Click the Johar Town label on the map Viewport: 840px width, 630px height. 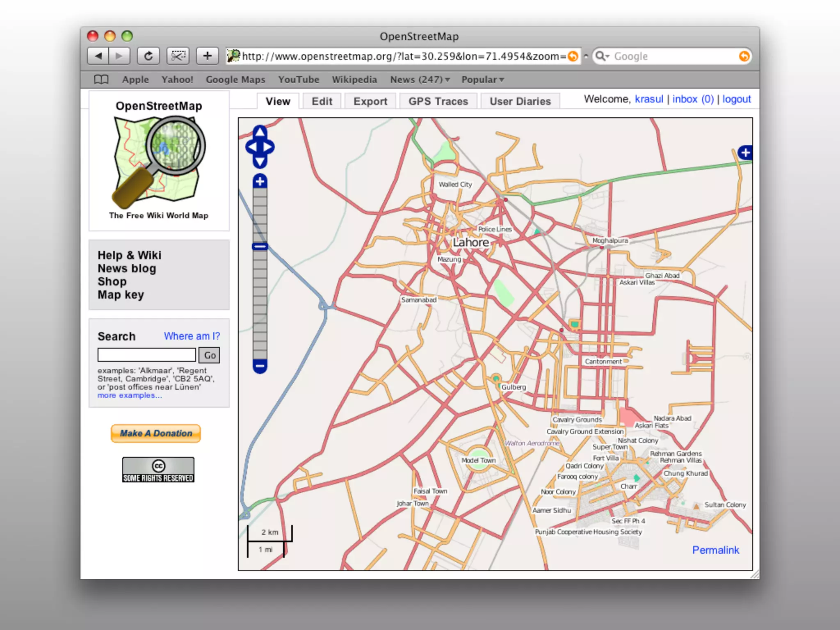tap(413, 503)
